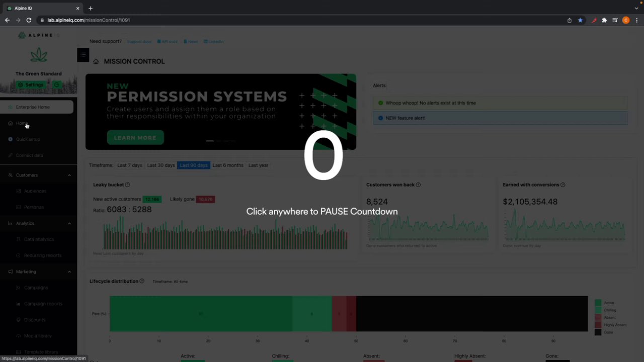Click the green New active customers badge

pyautogui.click(x=152, y=200)
